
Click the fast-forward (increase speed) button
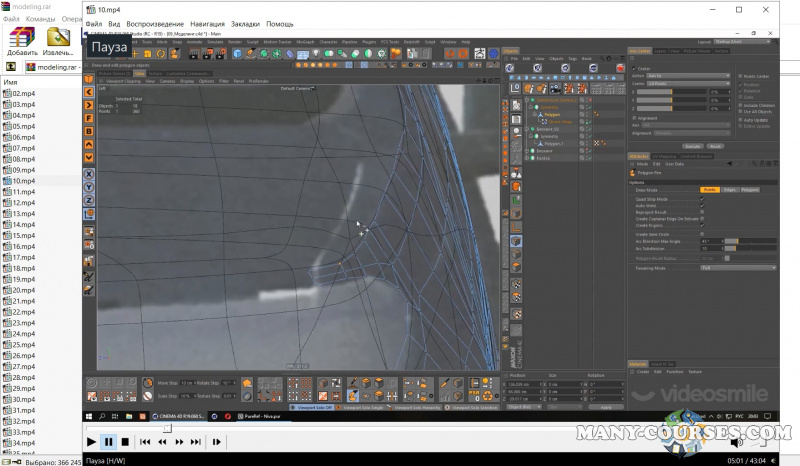180,441
